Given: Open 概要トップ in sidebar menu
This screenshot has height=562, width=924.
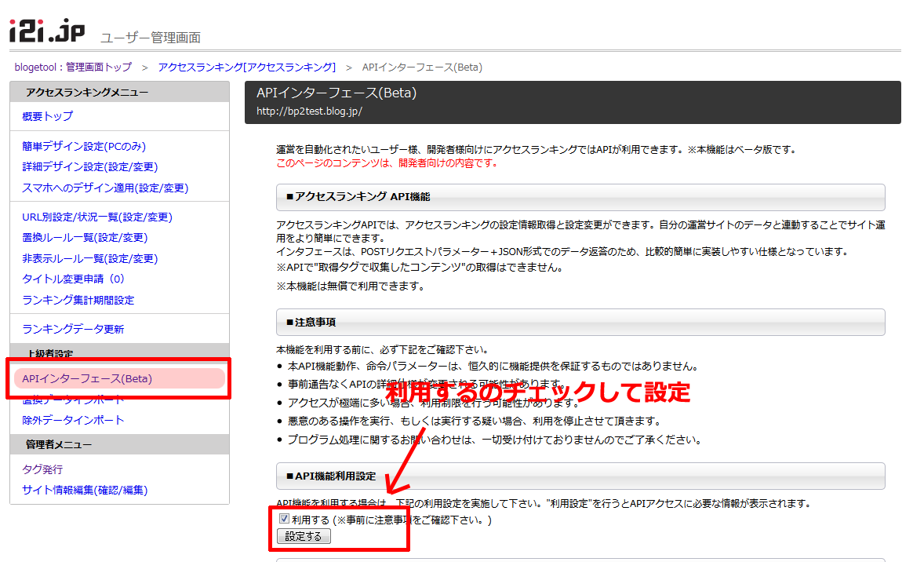Looking at the screenshot, I should (x=48, y=116).
